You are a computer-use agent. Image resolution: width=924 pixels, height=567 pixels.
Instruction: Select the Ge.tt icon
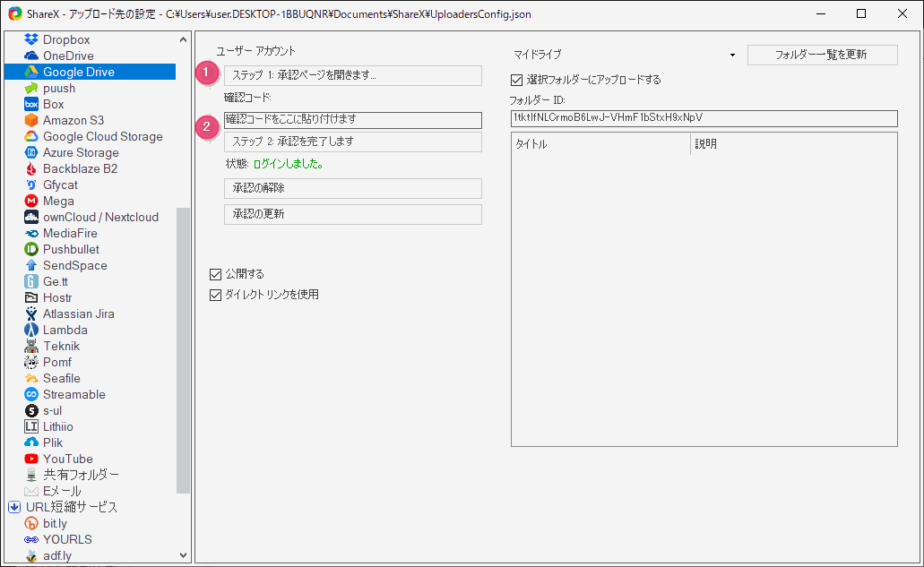point(31,281)
